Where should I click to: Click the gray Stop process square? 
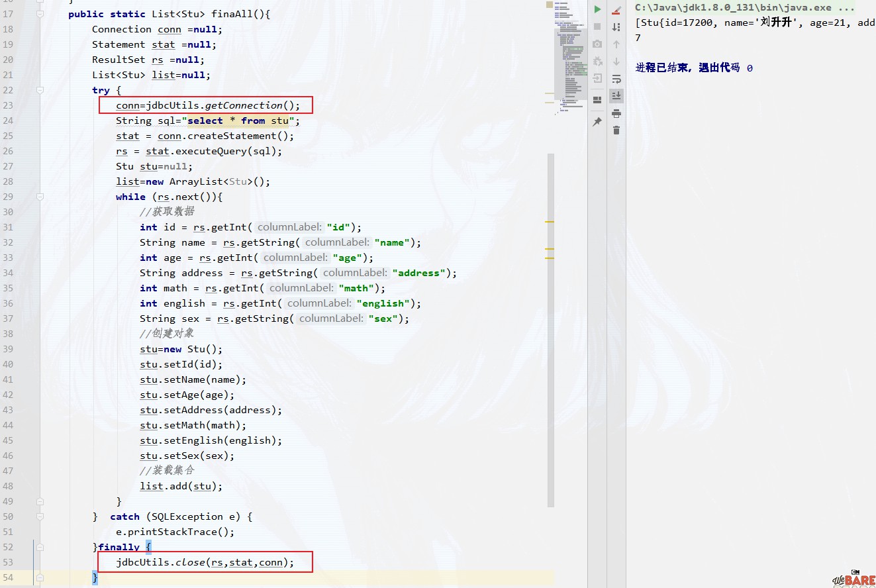[597, 26]
